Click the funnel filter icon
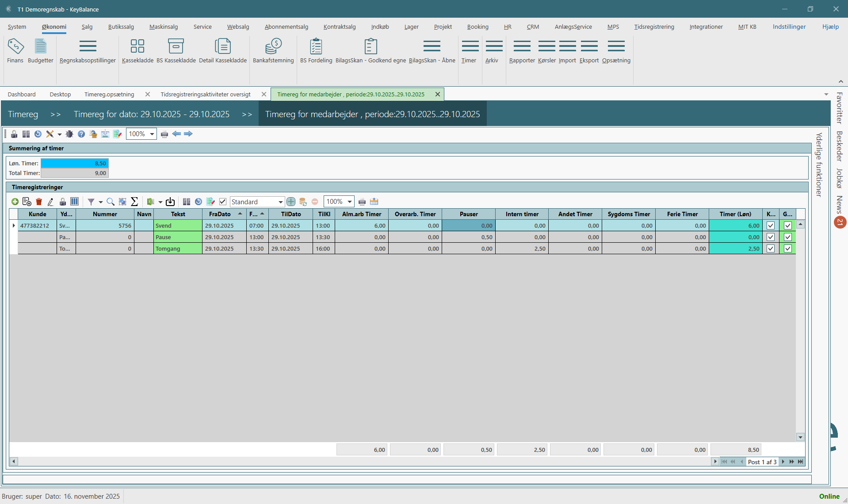 91,202
